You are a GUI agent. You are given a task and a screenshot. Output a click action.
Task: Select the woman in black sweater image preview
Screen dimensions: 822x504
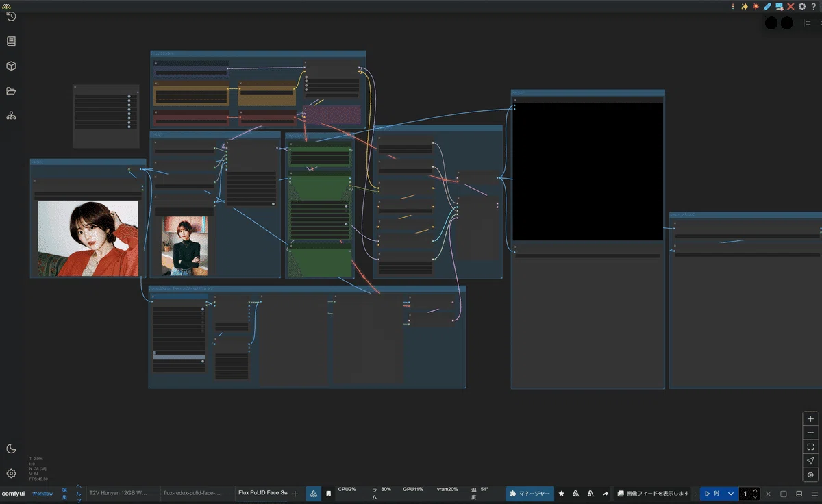point(184,246)
